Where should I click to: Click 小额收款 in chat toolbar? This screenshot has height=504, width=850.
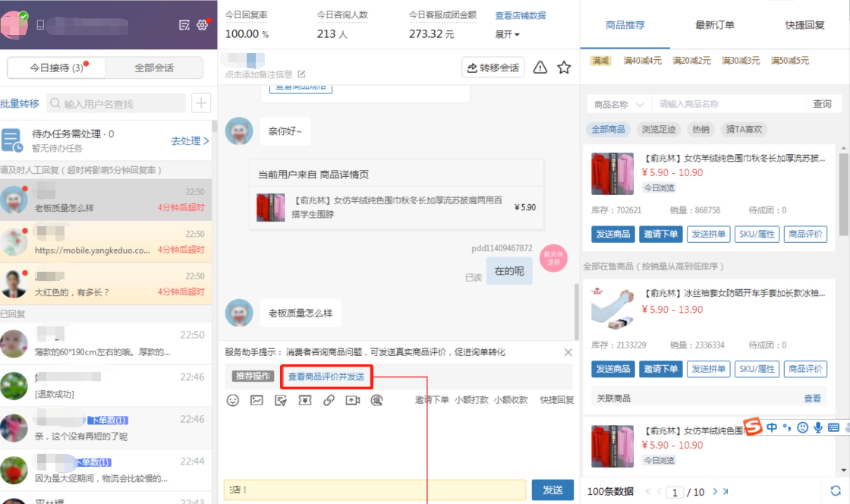[x=511, y=400]
